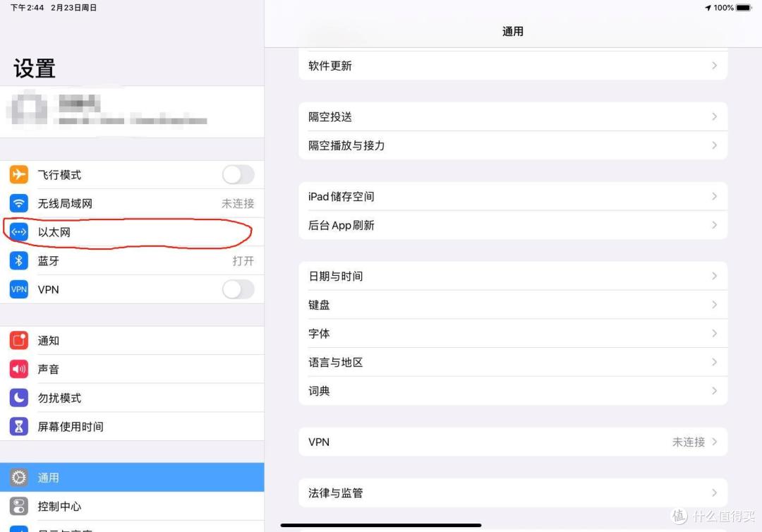Viewport: 762px width, 532px height.
Task: Select 通用 in settings sidebar
Action: coord(132,477)
